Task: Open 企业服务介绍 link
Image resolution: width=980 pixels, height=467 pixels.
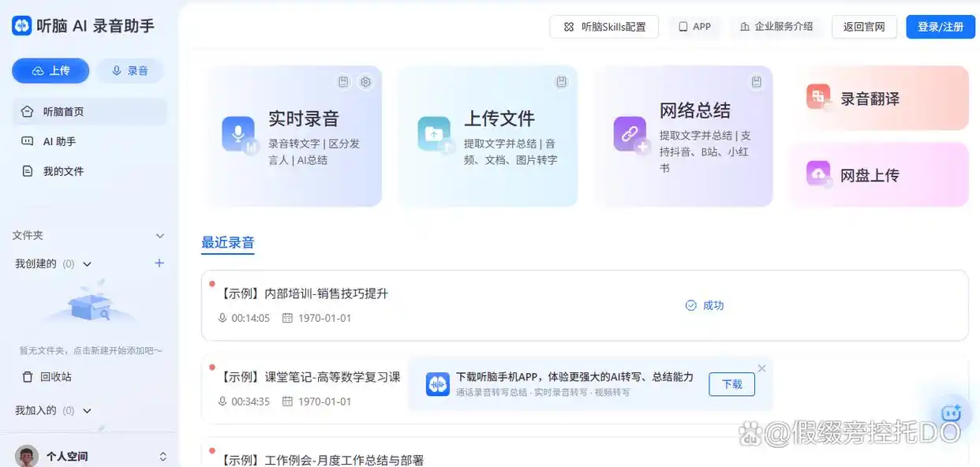Action: [776, 27]
